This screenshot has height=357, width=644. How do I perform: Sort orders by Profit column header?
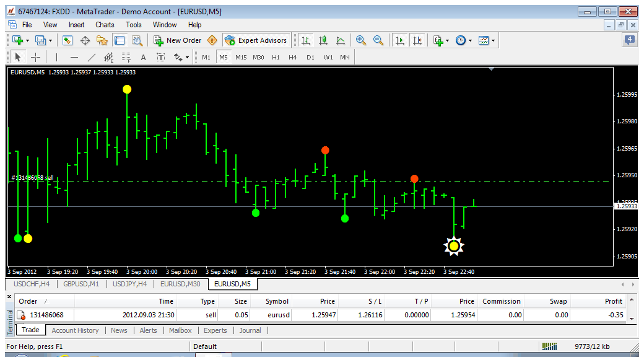coord(614,301)
